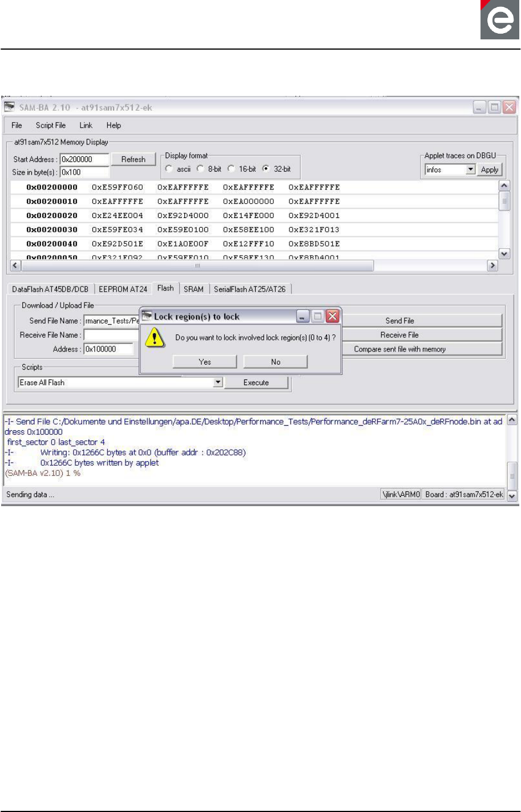The width and height of the screenshot is (521, 812).
Task: Click the "Sending data ..." status text
Action: click(30, 495)
